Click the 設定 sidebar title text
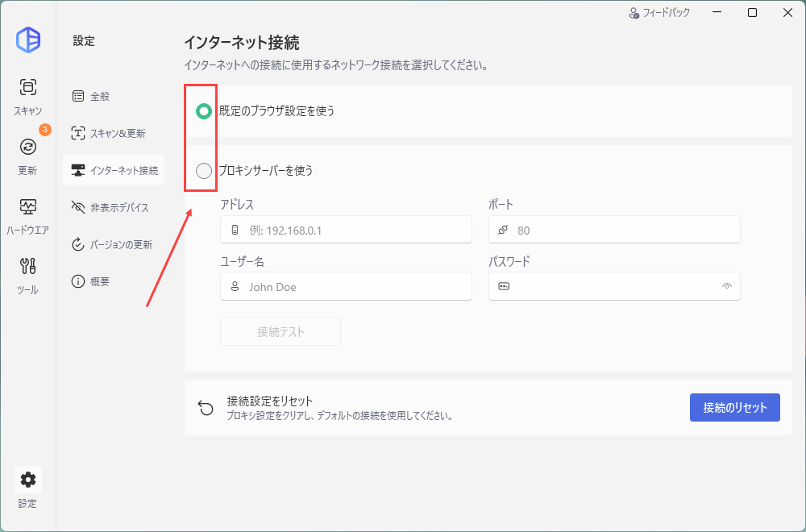 tap(84, 41)
